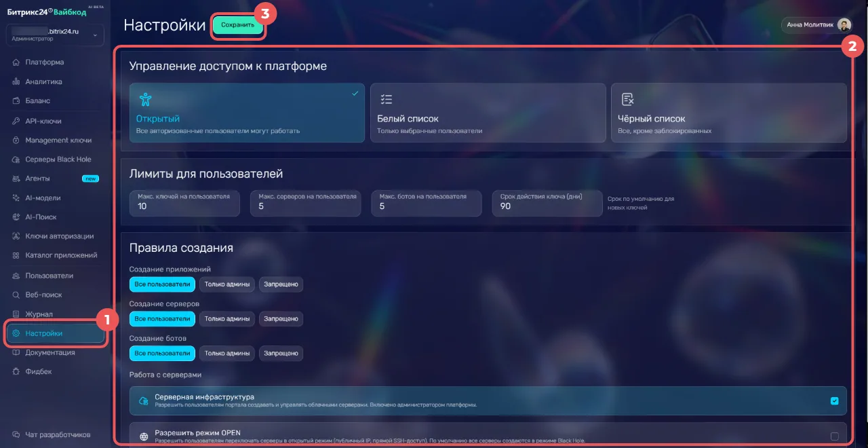The image size is (868, 448).
Task: Set Создание приложений to Запрещено
Action: (x=281, y=284)
